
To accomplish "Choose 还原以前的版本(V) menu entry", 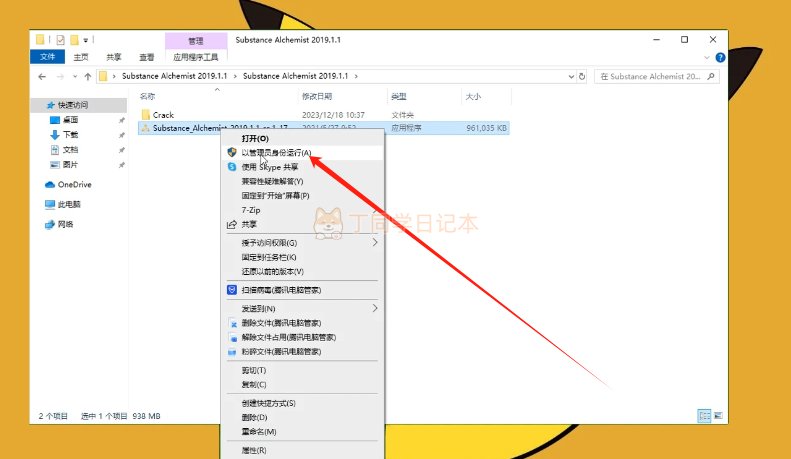I will click(x=303, y=271).
